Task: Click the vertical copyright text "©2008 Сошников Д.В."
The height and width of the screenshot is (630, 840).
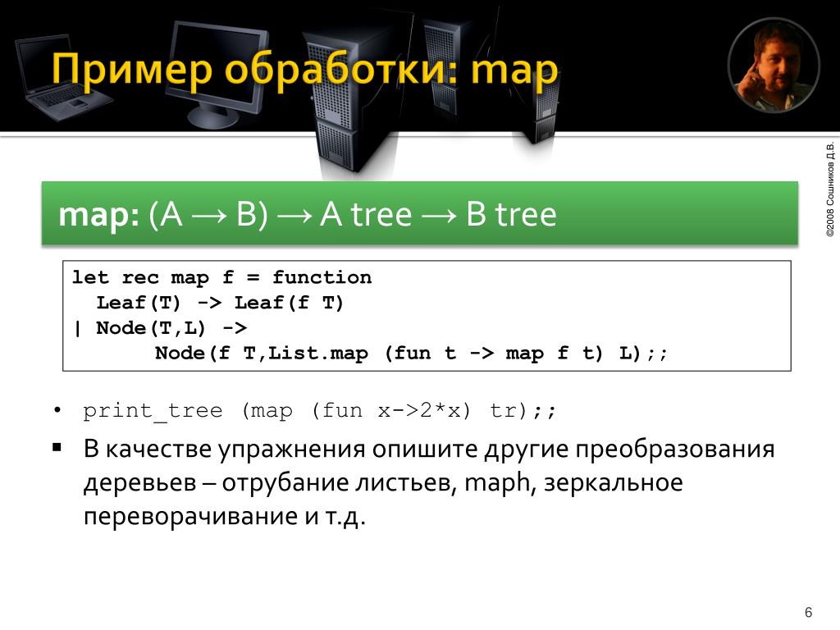Action: click(x=830, y=189)
